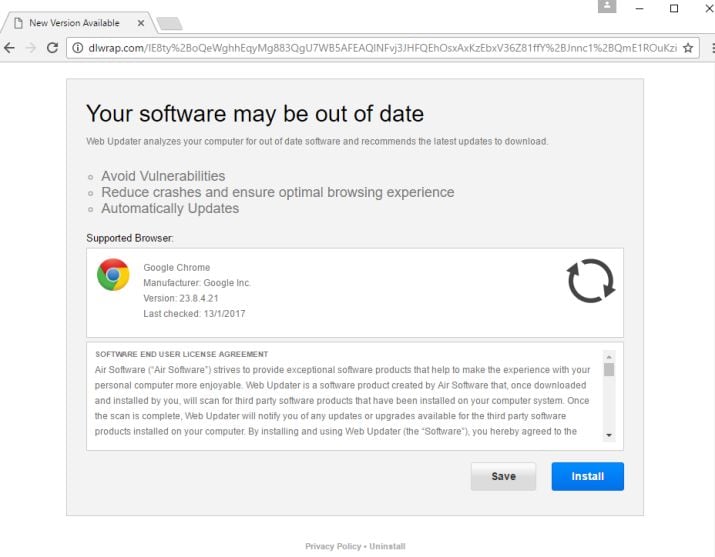
Task: Open the Privacy Policy link
Action: click(333, 547)
